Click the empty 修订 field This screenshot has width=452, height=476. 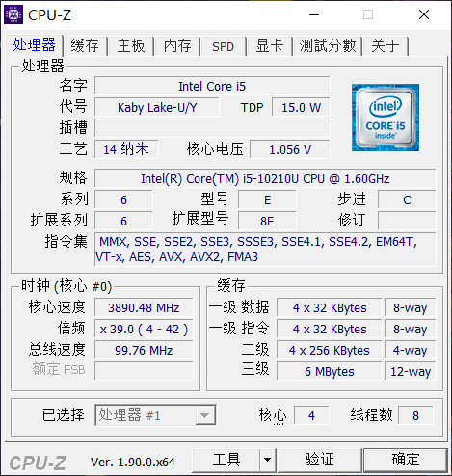(407, 221)
